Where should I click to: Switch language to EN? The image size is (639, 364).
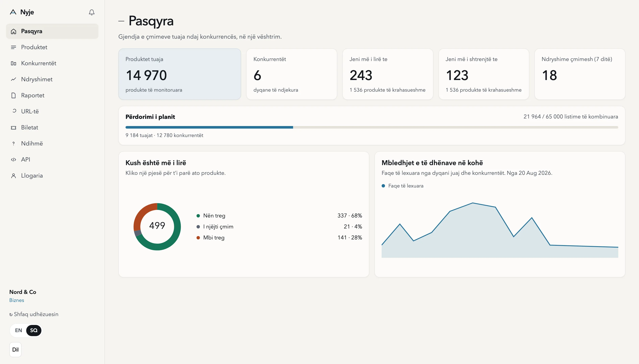tap(19, 330)
